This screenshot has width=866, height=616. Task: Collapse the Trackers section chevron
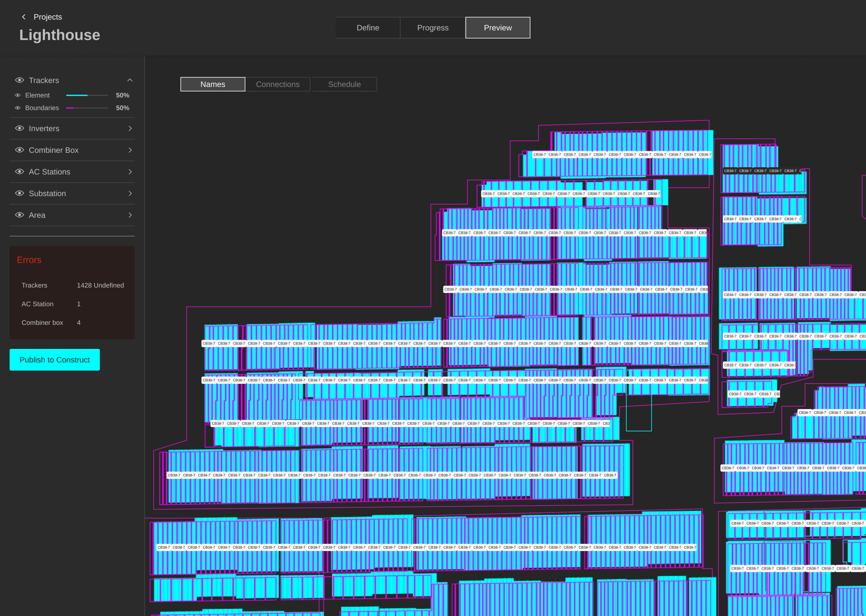pyautogui.click(x=130, y=80)
